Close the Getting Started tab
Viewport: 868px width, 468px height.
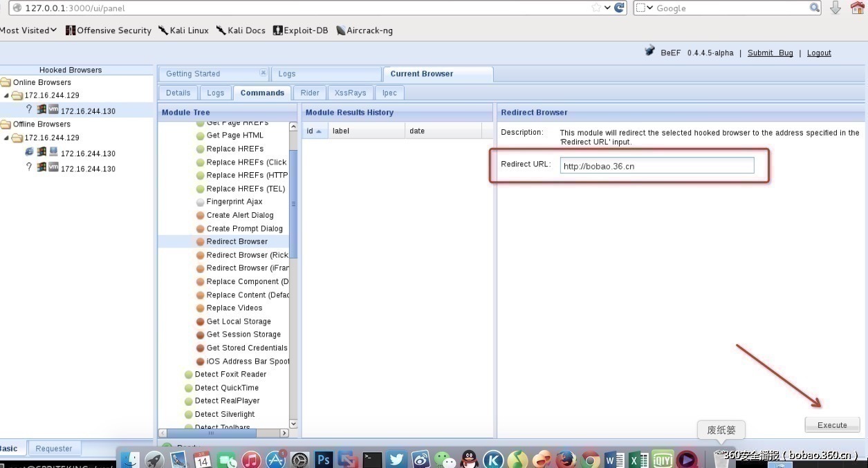263,73
